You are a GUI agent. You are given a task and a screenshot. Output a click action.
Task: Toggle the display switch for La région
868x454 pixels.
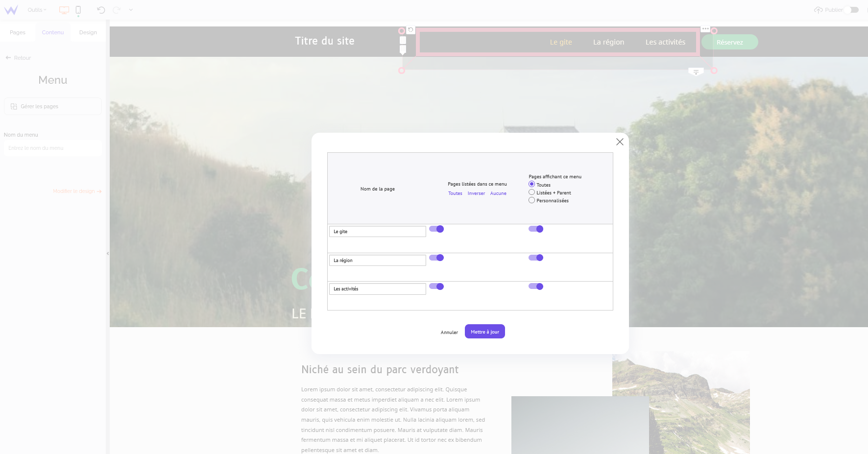(536, 258)
